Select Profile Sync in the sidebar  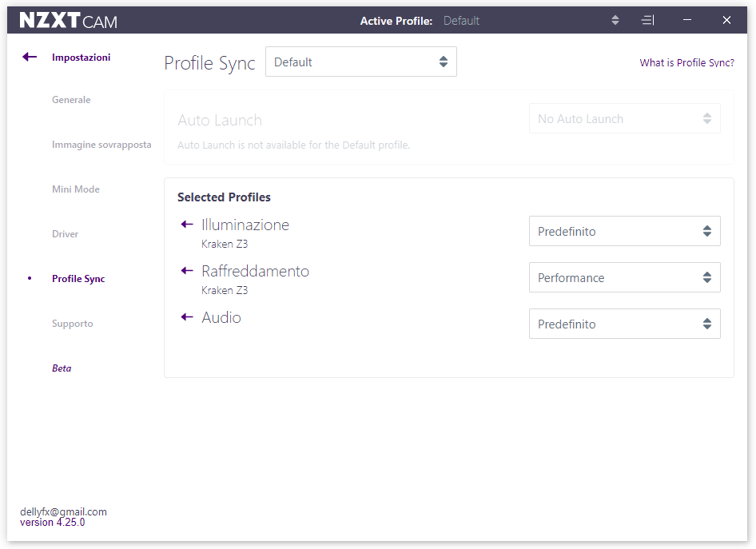(x=78, y=279)
